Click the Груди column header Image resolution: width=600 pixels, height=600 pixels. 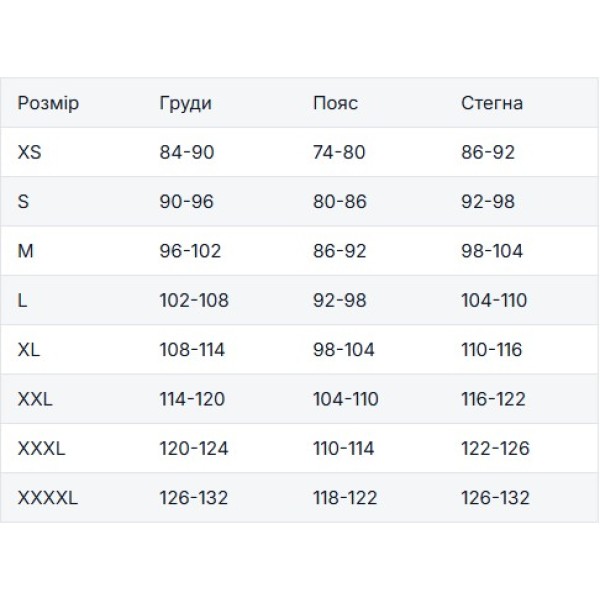coord(186,104)
